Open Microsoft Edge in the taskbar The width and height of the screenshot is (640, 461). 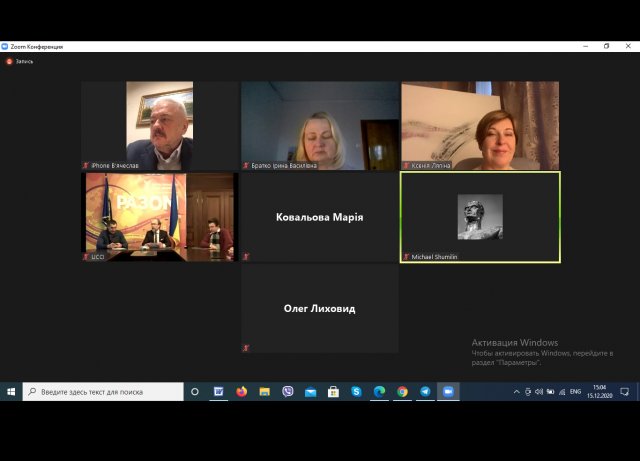click(x=379, y=392)
